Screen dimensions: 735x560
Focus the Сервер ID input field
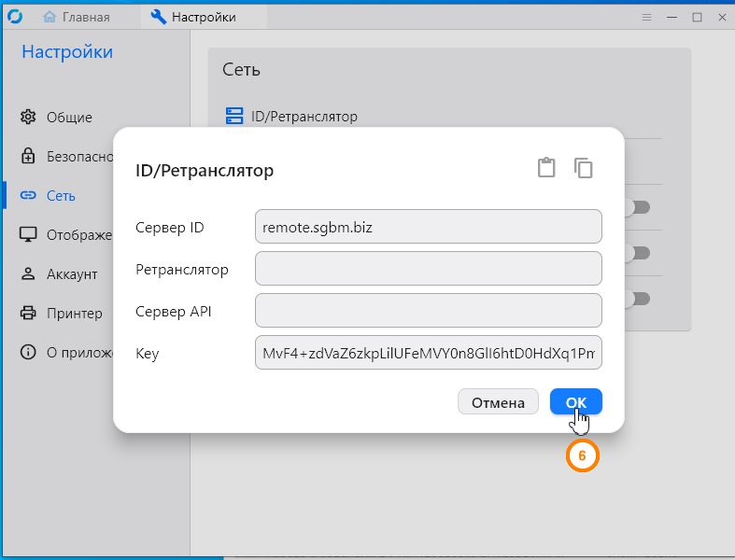(x=428, y=227)
